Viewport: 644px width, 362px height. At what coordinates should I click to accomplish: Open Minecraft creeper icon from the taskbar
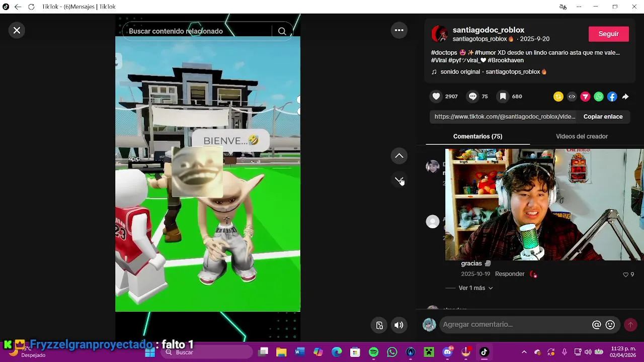pyautogui.click(x=429, y=352)
